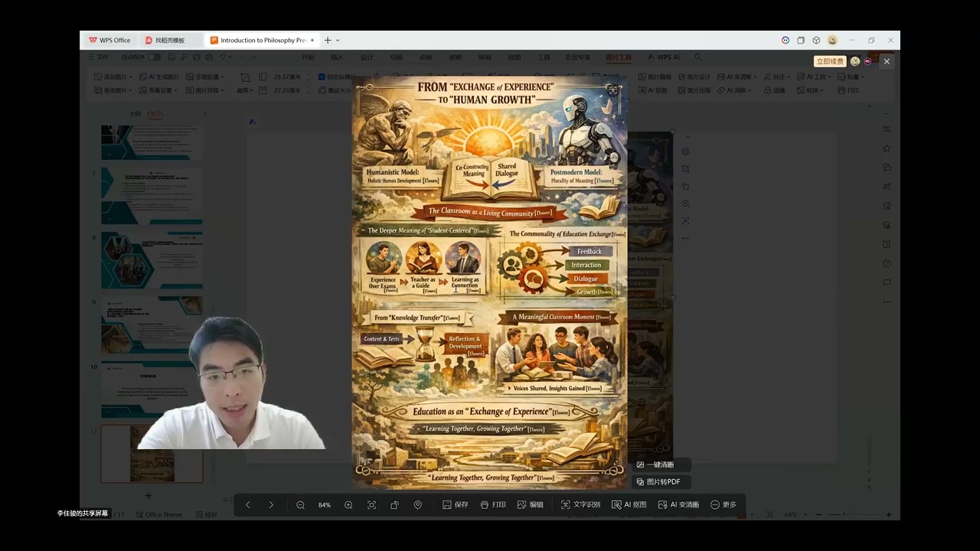Click the 84% zoom value

pos(325,505)
